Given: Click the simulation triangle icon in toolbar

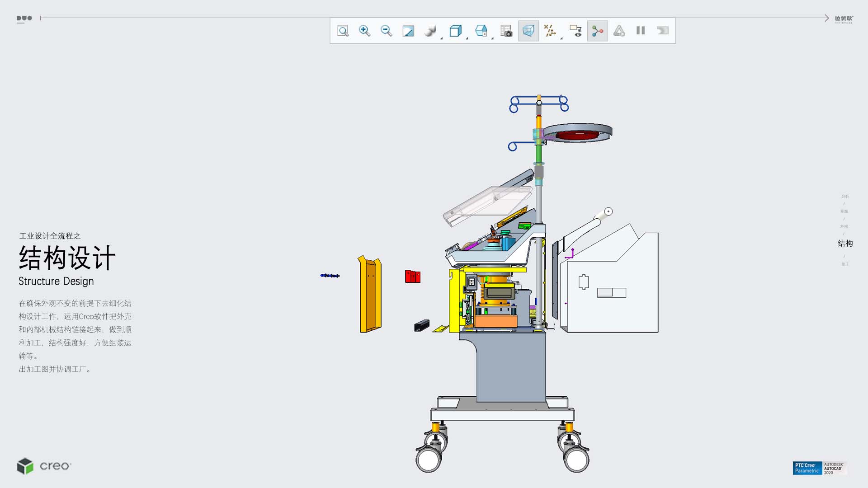Looking at the screenshot, I should coord(619,31).
